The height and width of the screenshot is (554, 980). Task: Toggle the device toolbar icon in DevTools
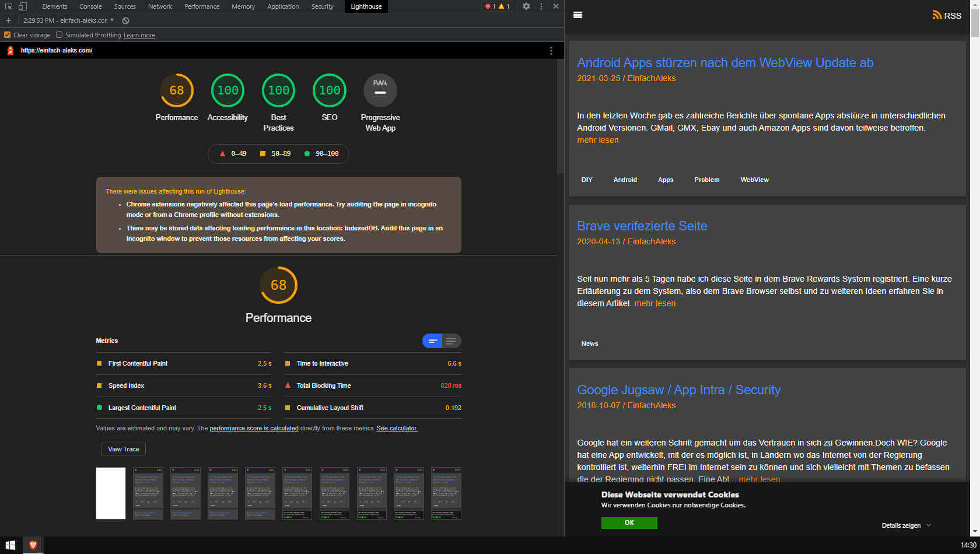click(22, 6)
